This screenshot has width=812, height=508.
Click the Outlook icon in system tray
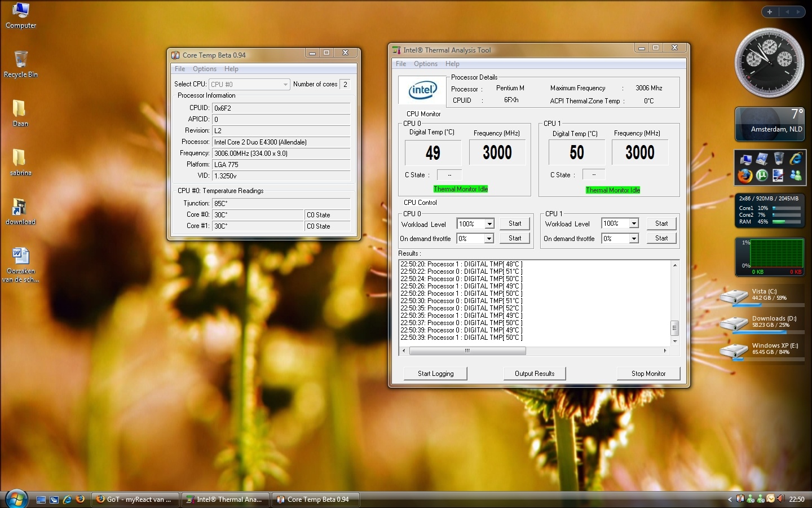coord(770,499)
